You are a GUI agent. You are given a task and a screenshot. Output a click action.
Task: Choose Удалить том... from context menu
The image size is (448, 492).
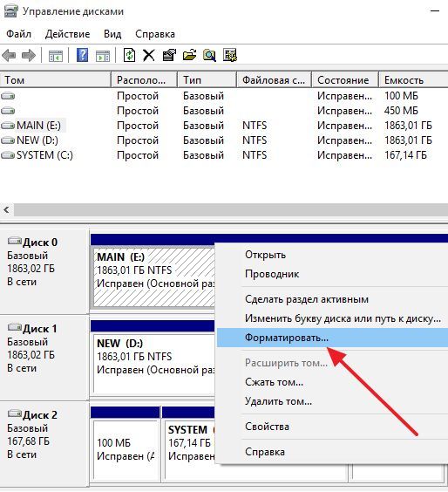(x=278, y=401)
